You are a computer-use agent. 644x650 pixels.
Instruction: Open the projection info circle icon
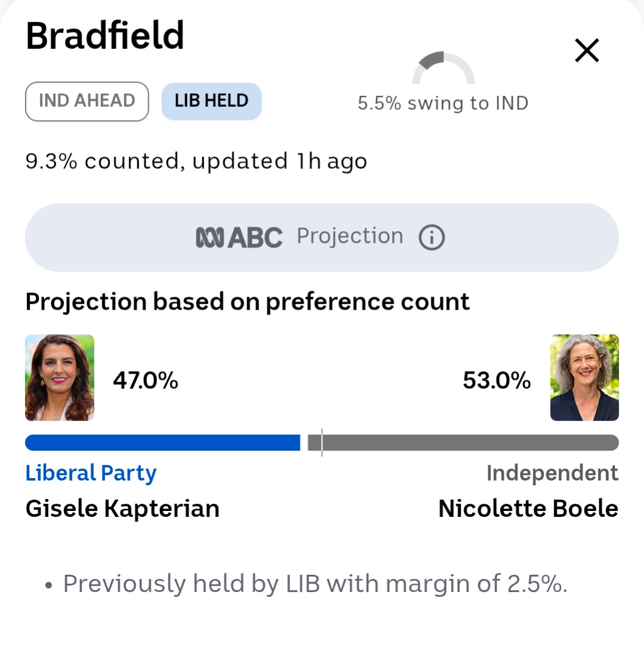pos(432,238)
